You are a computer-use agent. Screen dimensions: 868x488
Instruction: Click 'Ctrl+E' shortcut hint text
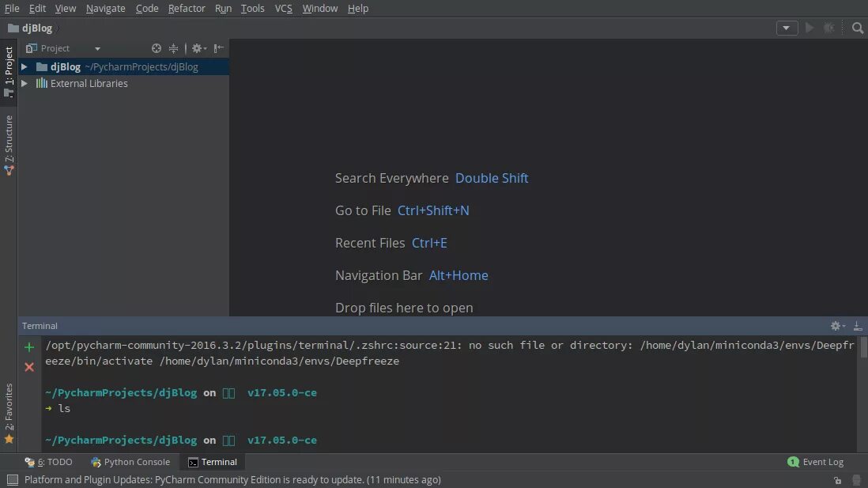(x=429, y=243)
